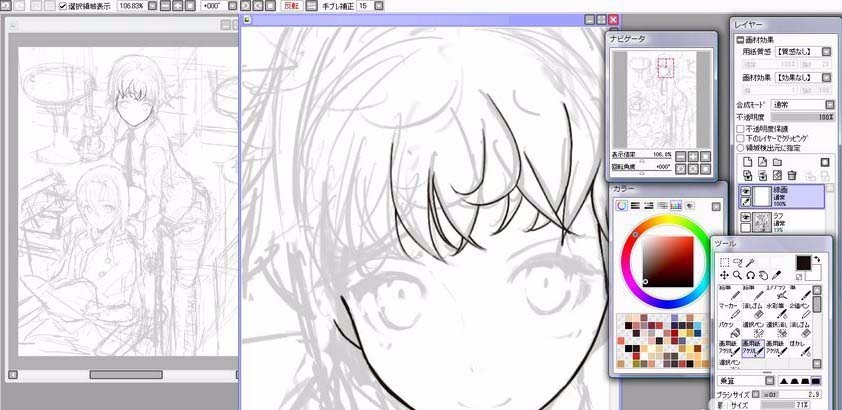
Task: Click the black foreground color swatch
Action: coord(802,262)
